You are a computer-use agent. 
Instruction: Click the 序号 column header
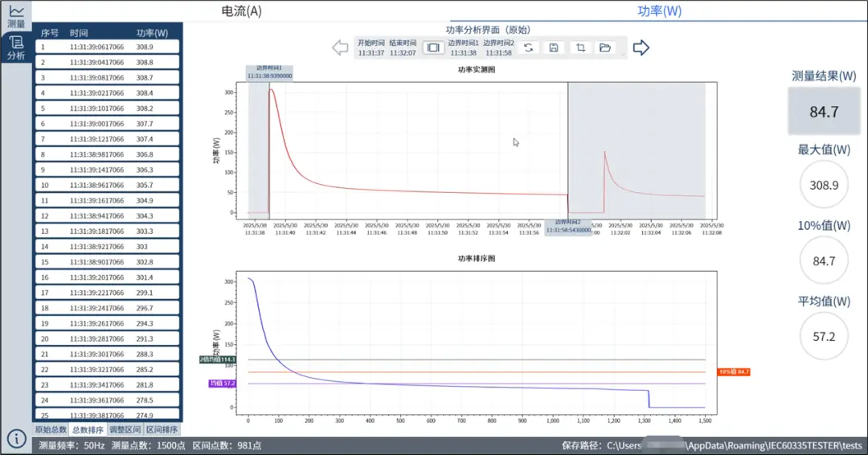[49, 33]
